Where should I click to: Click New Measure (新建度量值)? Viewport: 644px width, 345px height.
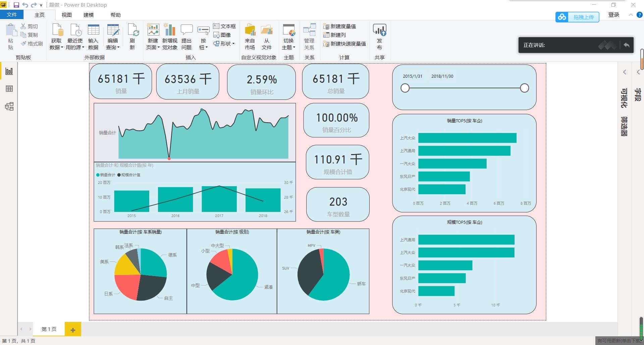339,26
